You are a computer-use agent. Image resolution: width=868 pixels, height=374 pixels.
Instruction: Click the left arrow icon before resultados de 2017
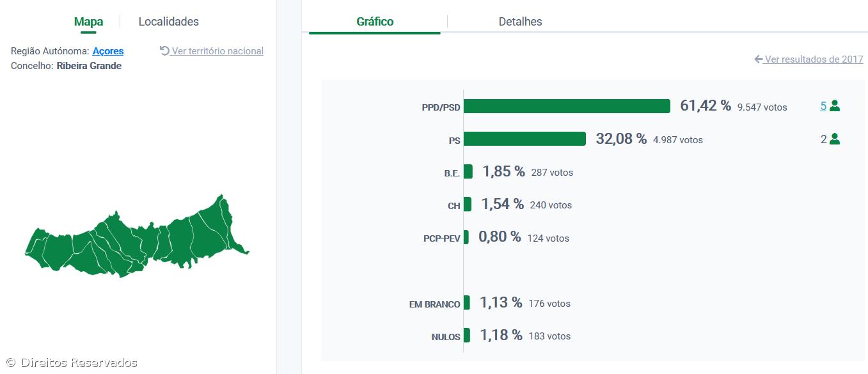click(x=759, y=59)
